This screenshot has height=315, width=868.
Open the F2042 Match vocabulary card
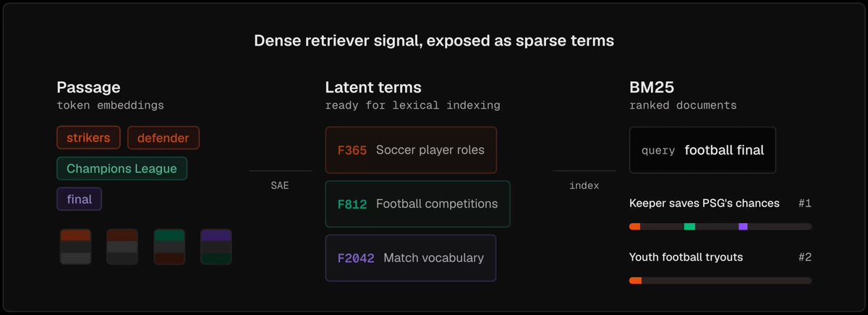411,258
